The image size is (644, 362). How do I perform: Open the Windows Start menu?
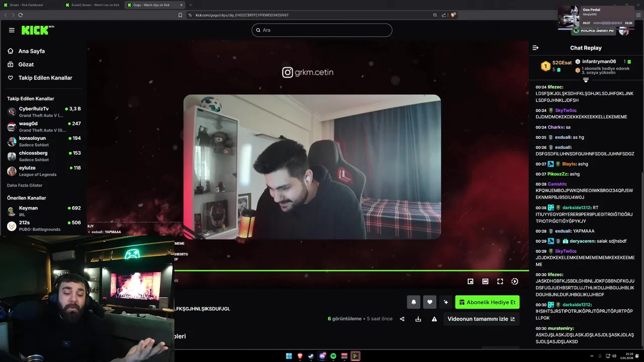tap(289, 356)
